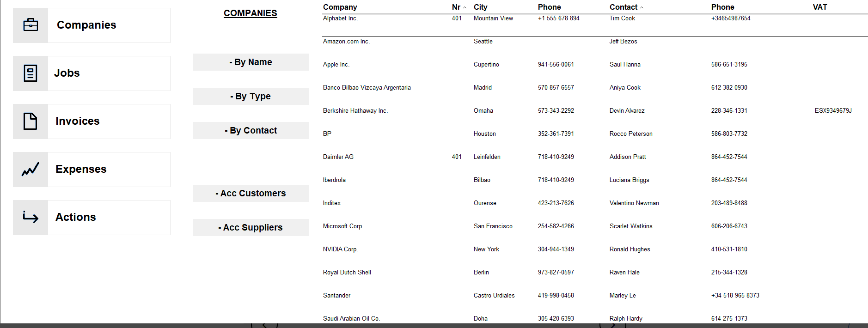The height and width of the screenshot is (328, 868).
Task: Click the City column header
Action: coord(481,7)
